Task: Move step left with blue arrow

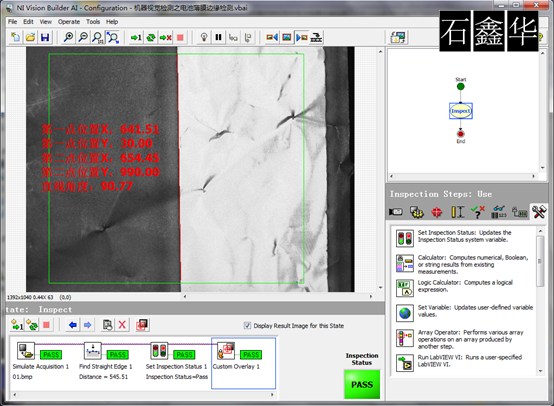Action: point(73,325)
